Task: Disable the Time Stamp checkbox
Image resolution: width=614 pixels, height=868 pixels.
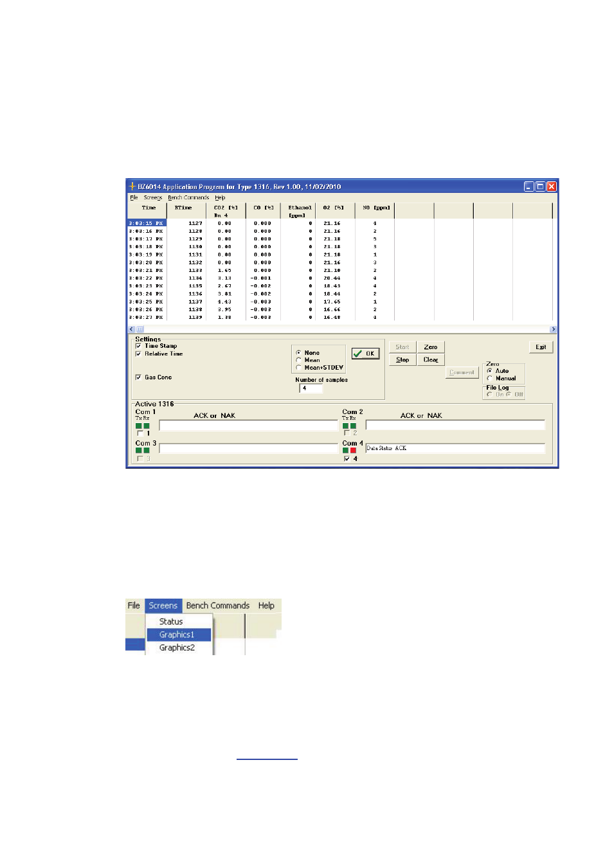Action: (x=138, y=346)
